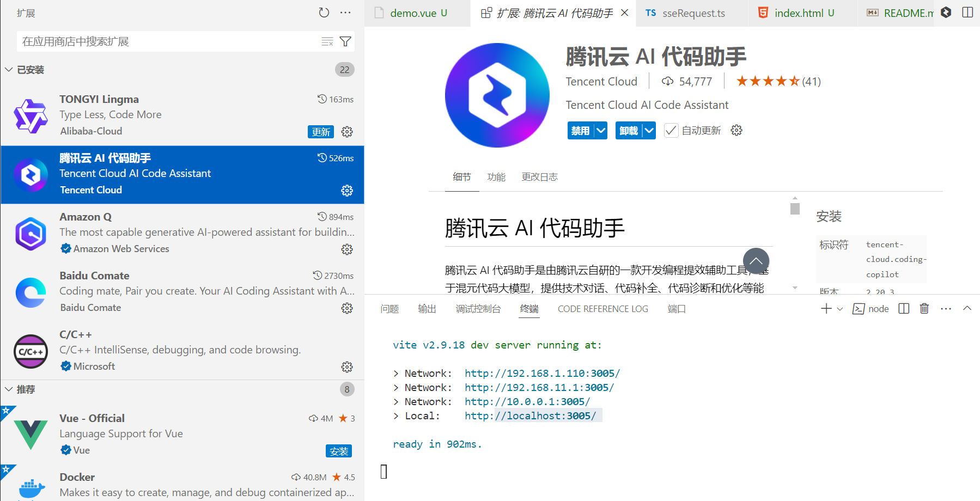Image resolution: width=980 pixels, height=501 pixels.
Task: Collapse the 推荐 section
Action: [x=9, y=389]
